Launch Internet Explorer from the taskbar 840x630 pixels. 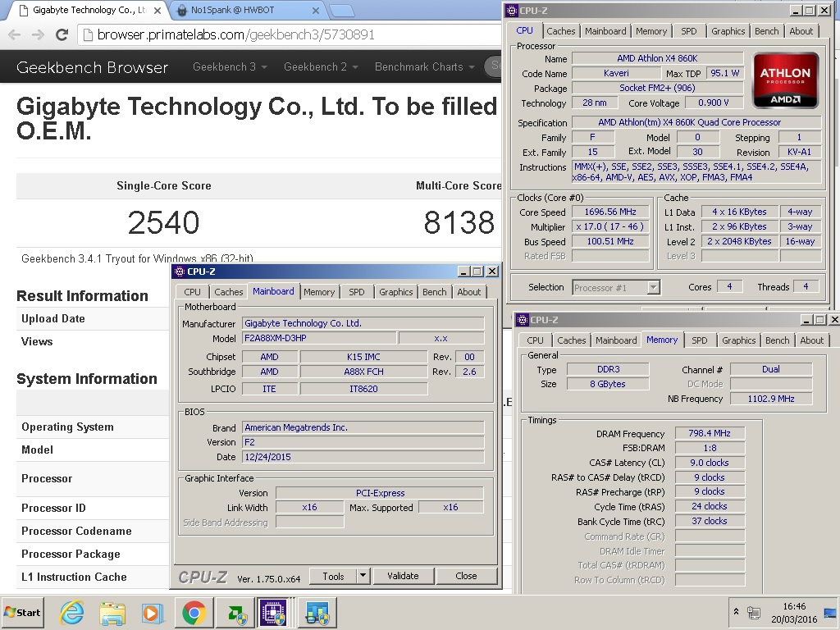[x=72, y=612]
